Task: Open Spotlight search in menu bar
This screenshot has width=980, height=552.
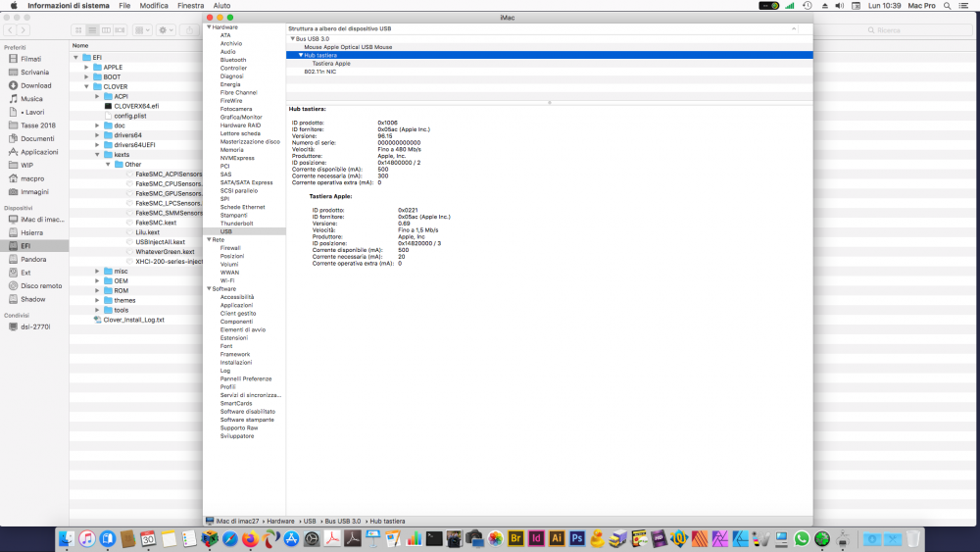Action: [948, 6]
